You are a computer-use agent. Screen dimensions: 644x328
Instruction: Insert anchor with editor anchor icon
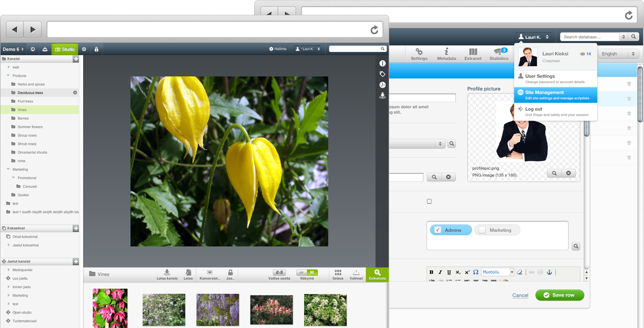550,272
